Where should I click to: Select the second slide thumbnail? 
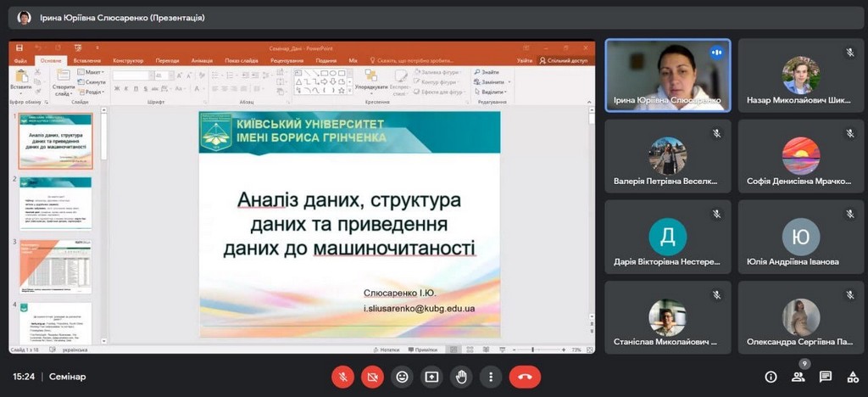click(55, 204)
